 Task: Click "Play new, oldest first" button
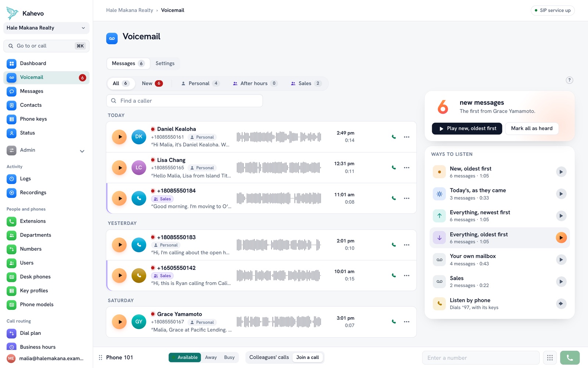pyautogui.click(x=467, y=128)
